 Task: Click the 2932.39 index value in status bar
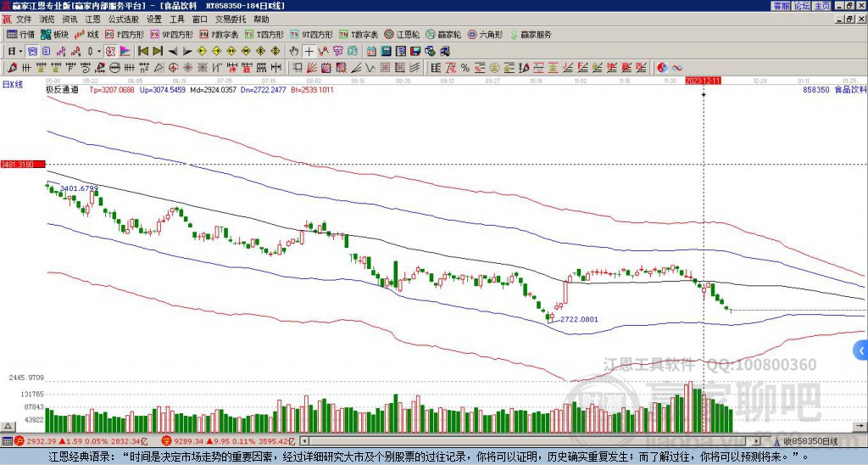tap(42, 442)
